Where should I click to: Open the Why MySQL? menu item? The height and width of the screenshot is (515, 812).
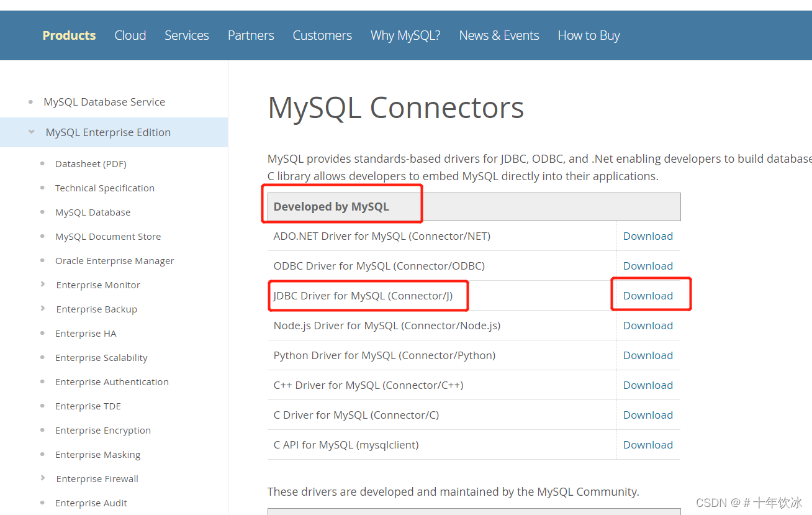(405, 35)
